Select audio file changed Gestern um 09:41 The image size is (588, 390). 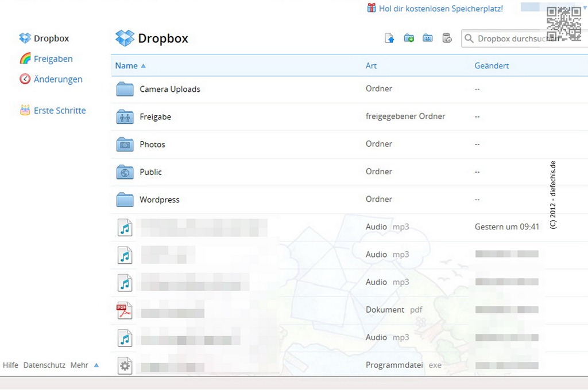pos(125,228)
